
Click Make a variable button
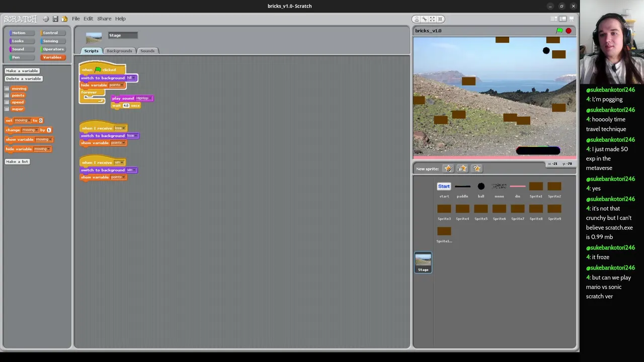click(22, 71)
